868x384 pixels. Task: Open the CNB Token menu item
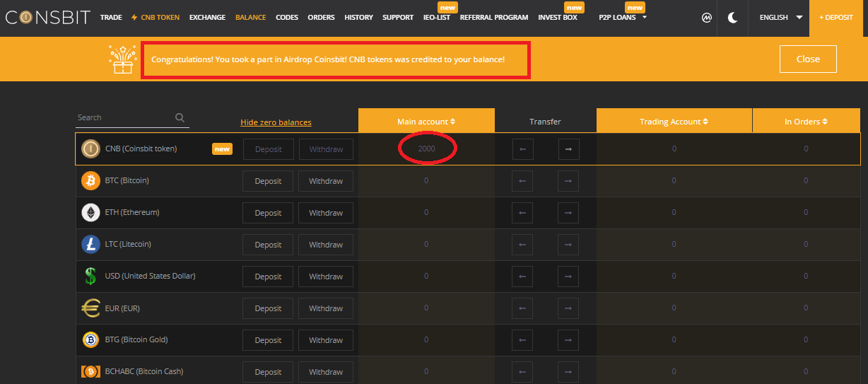(156, 17)
